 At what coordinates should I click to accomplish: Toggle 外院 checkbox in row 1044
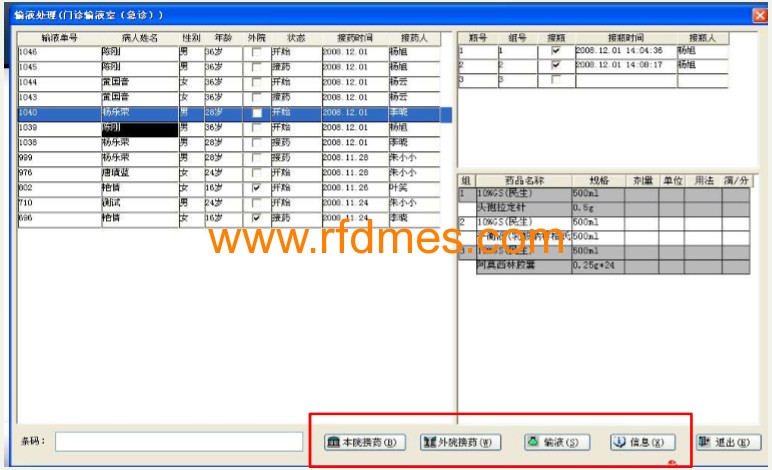tap(257, 82)
